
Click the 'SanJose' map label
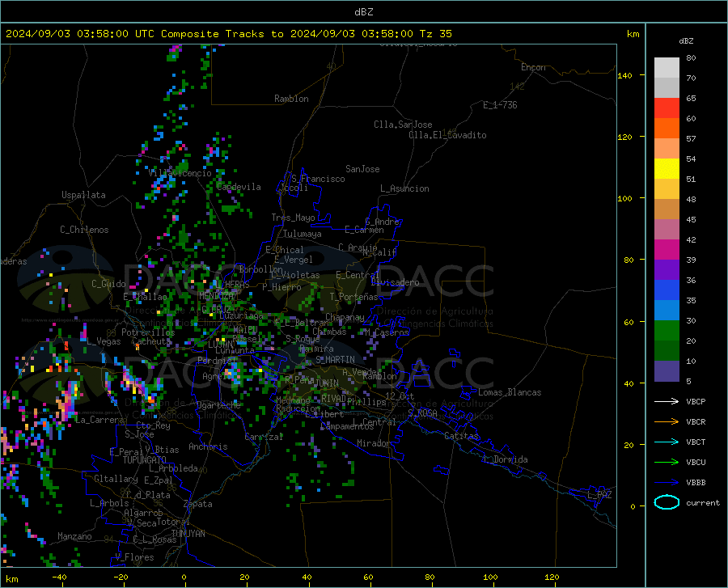pos(362,169)
